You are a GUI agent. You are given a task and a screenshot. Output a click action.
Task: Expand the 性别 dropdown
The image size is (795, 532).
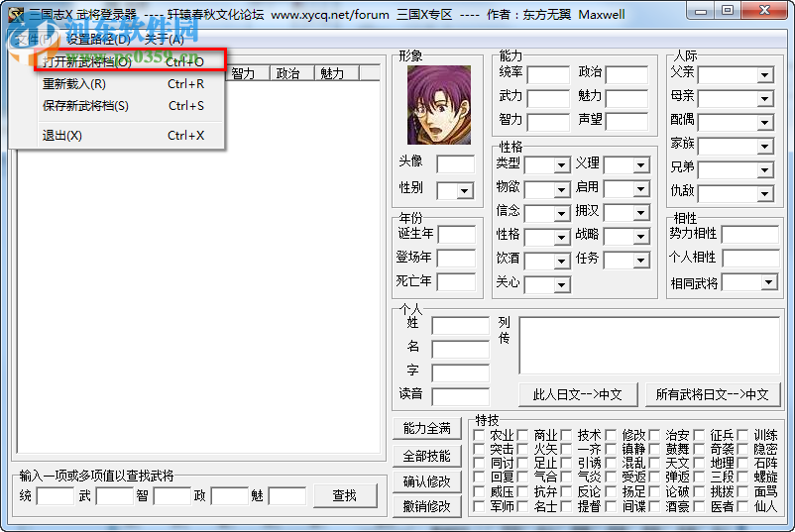465,191
